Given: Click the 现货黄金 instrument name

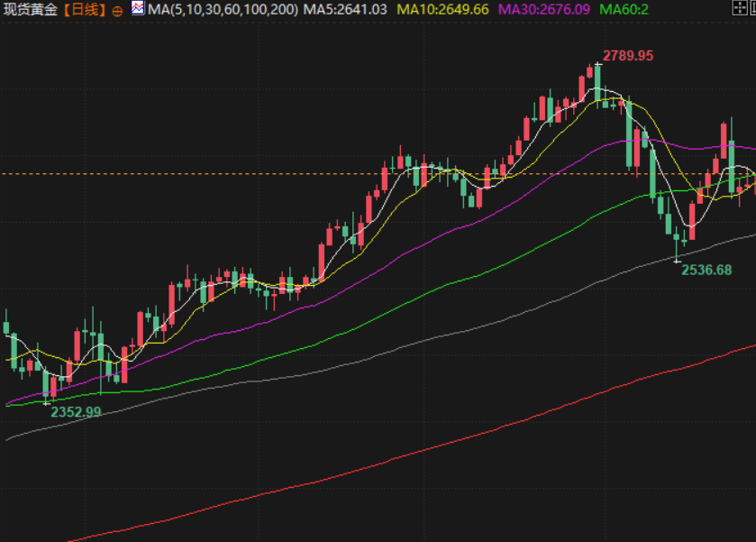Looking at the screenshot, I should coord(32,10).
